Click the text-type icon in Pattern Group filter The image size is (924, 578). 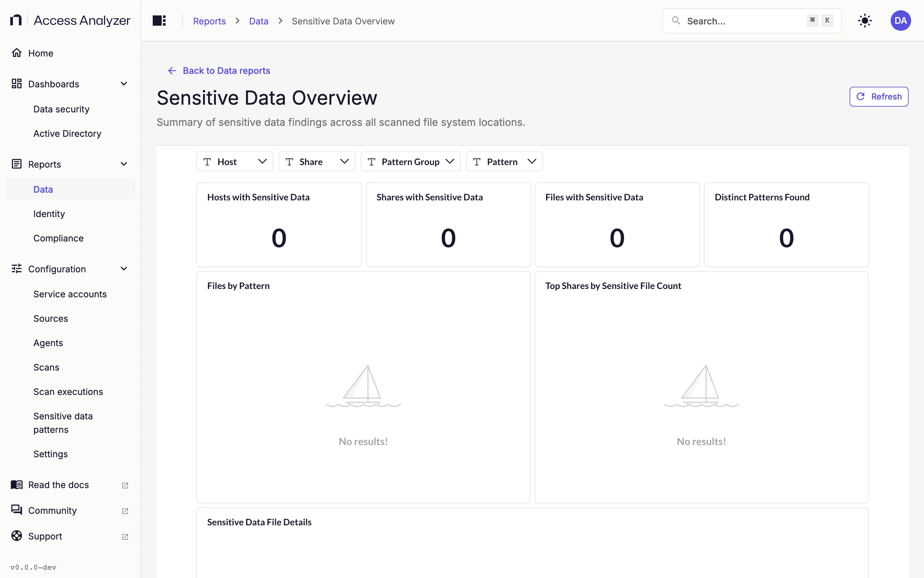coord(372,162)
